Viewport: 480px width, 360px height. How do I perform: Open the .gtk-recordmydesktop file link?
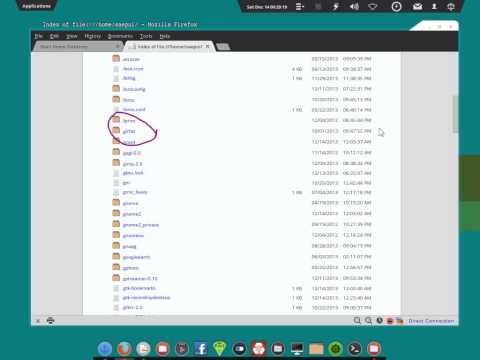(x=146, y=297)
